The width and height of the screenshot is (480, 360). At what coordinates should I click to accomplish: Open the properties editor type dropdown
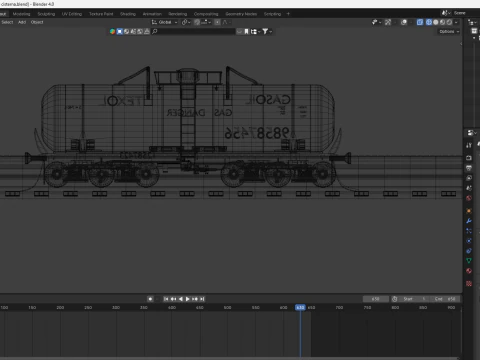click(472, 133)
